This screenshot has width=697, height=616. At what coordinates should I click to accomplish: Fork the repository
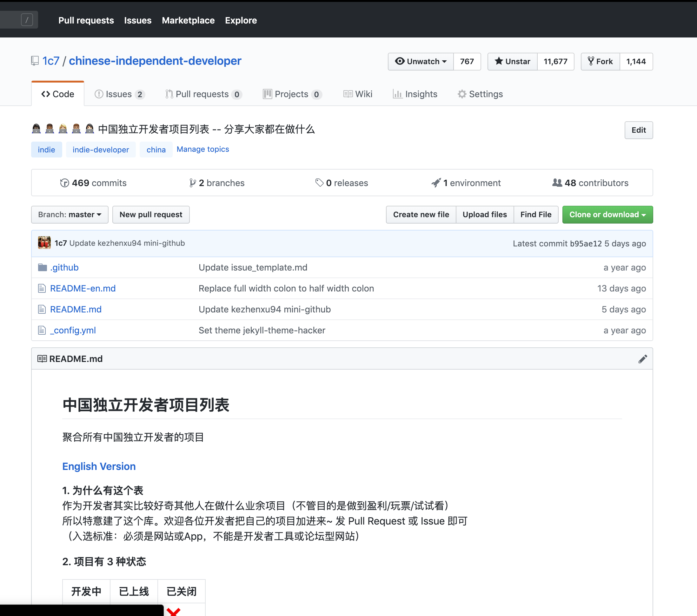click(600, 61)
